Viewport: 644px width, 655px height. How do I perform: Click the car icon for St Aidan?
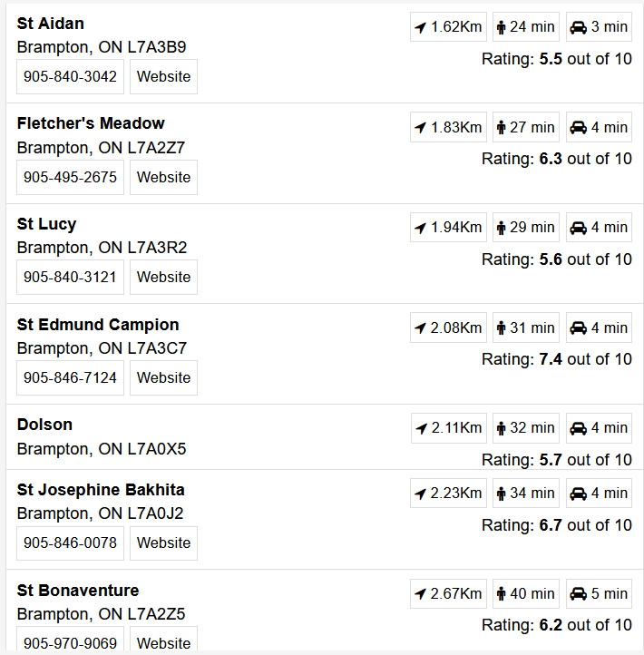click(x=578, y=27)
